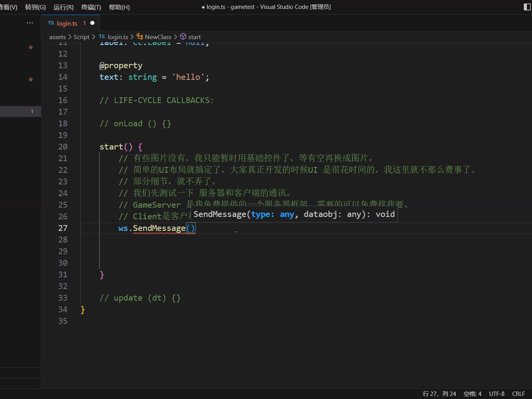Viewport: 532px width, 399px height.
Task: Click line number 20 in gutter
Action: click(63, 147)
